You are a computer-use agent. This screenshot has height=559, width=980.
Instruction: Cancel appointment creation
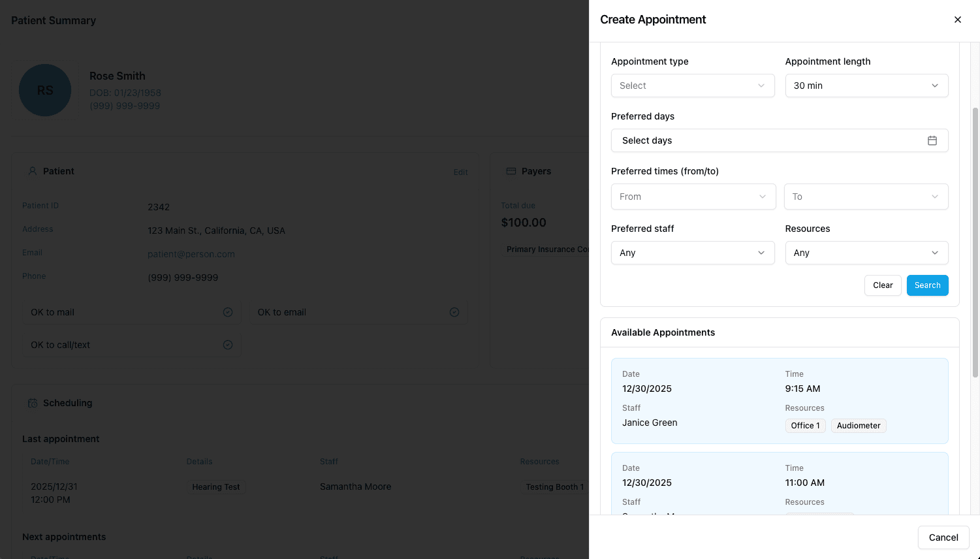point(943,537)
